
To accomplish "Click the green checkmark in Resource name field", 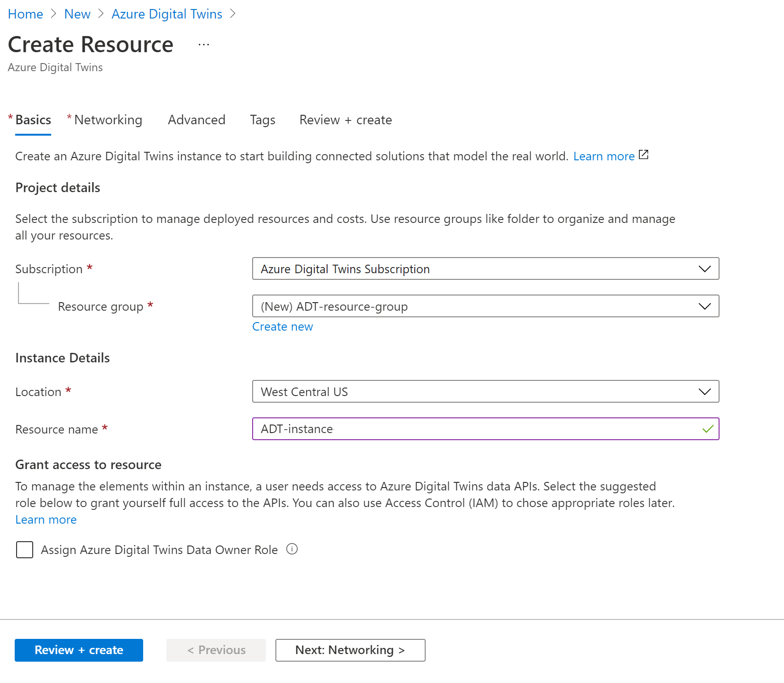I will tap(708, 429).
